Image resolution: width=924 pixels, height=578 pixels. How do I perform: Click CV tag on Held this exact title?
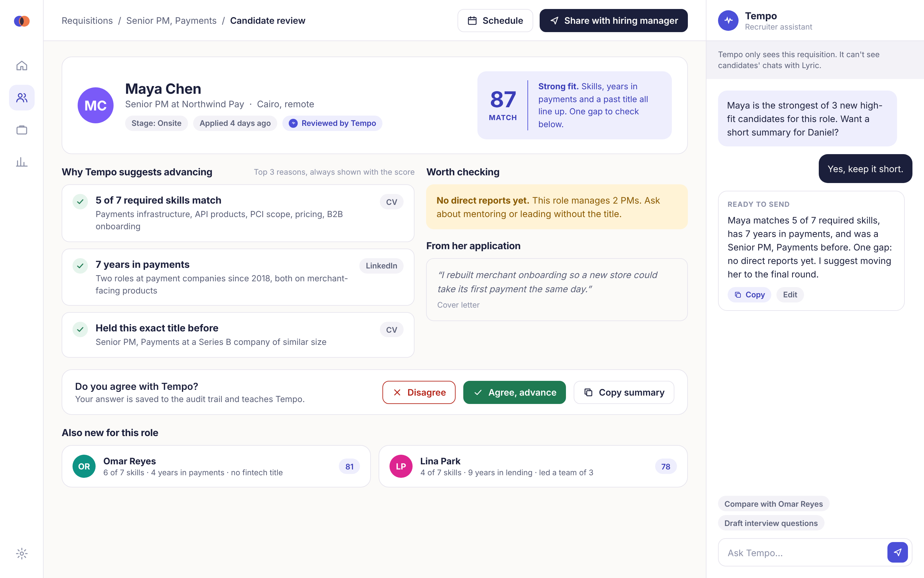391,329
